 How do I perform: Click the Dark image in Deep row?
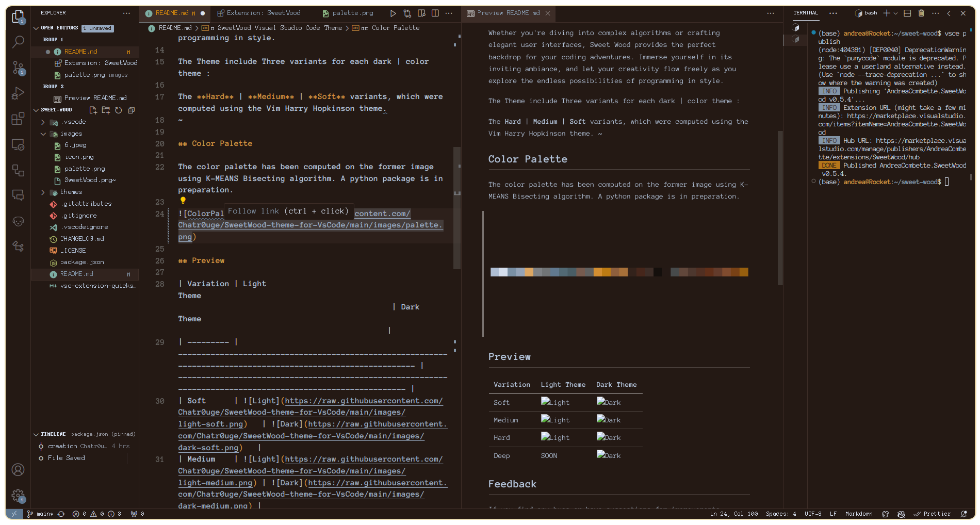(609, 455)
